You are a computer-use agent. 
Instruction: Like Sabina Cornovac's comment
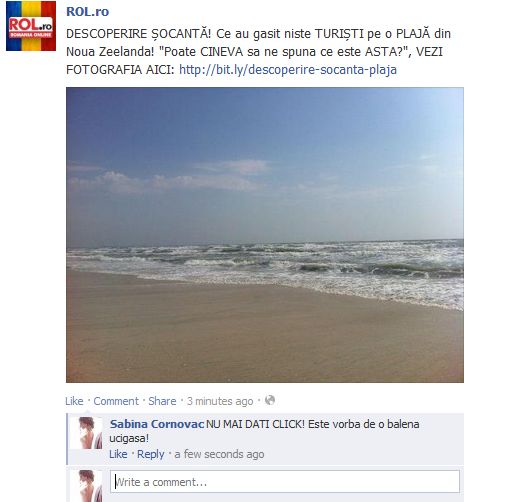click(x=118, y=454)
